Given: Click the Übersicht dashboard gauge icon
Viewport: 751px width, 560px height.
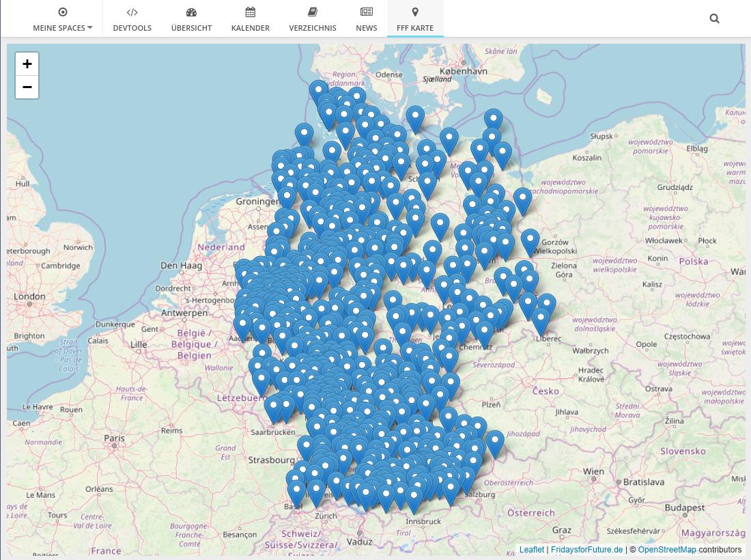Looking at the screenshot, I should [x=191, y=12].
